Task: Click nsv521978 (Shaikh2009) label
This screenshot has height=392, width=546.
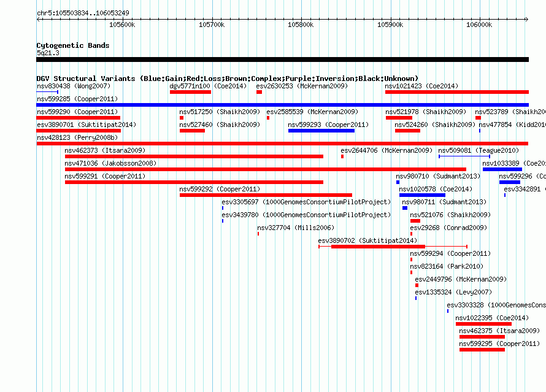Action: (x=426, y=112)
